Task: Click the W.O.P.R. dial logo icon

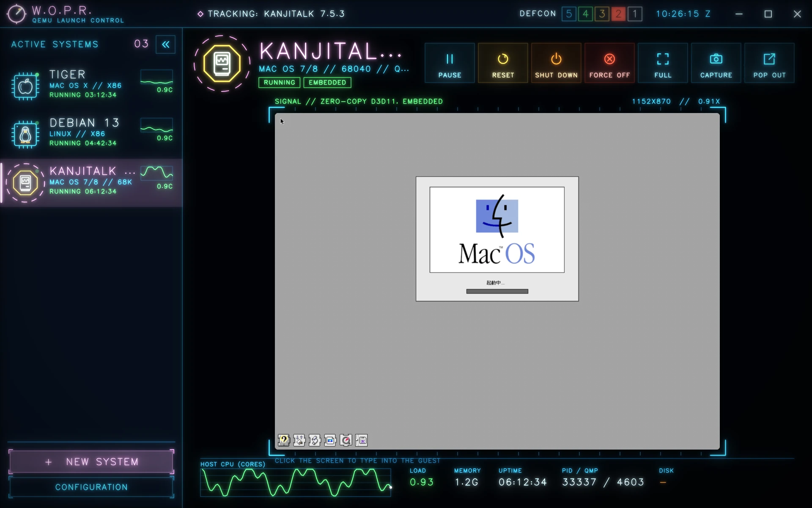Action: click(x=16, y=14)
